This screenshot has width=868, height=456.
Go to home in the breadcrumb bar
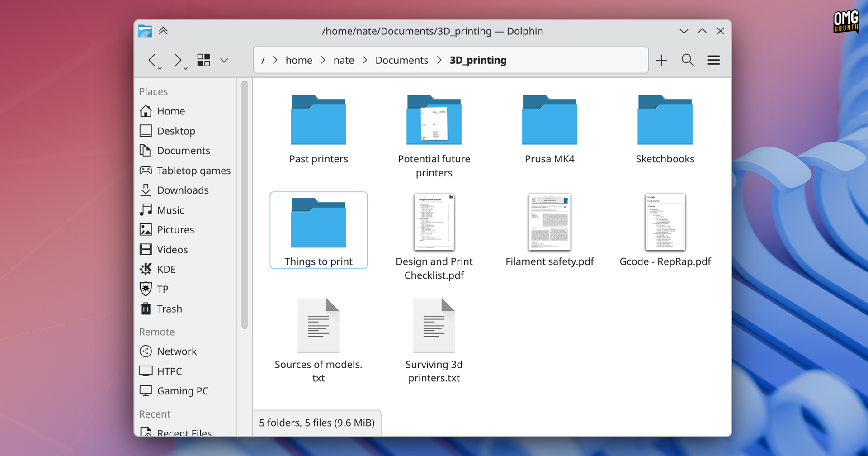299,60
